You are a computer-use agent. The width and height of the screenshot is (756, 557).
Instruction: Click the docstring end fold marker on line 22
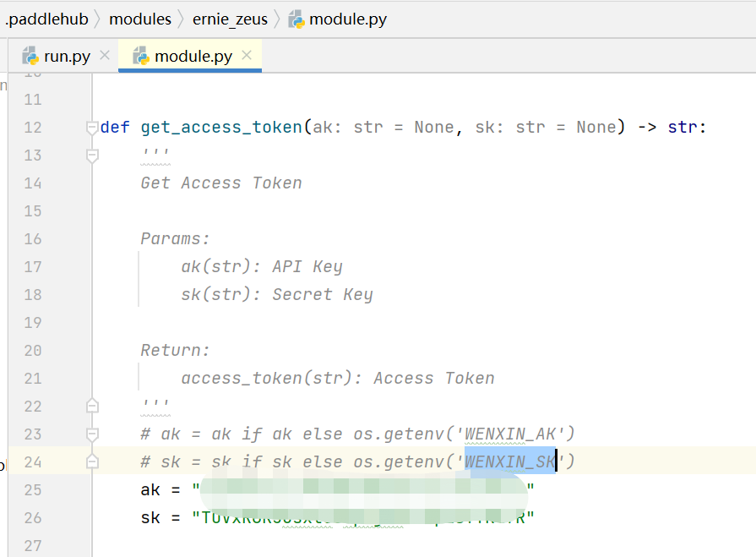92,406
